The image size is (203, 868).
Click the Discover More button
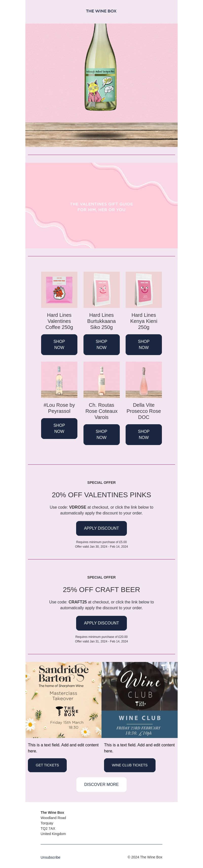pos(101,784)
